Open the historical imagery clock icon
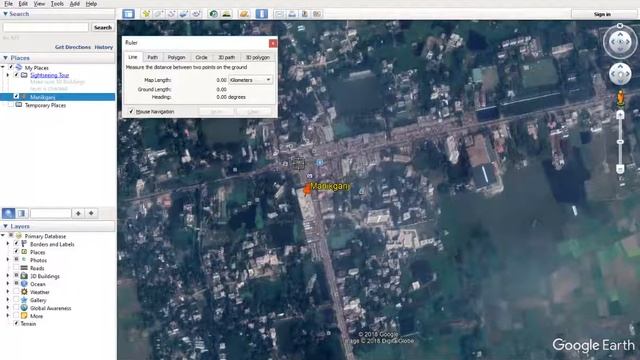The height and width of the screenshot is (360, 640). (x=213, y=14)
